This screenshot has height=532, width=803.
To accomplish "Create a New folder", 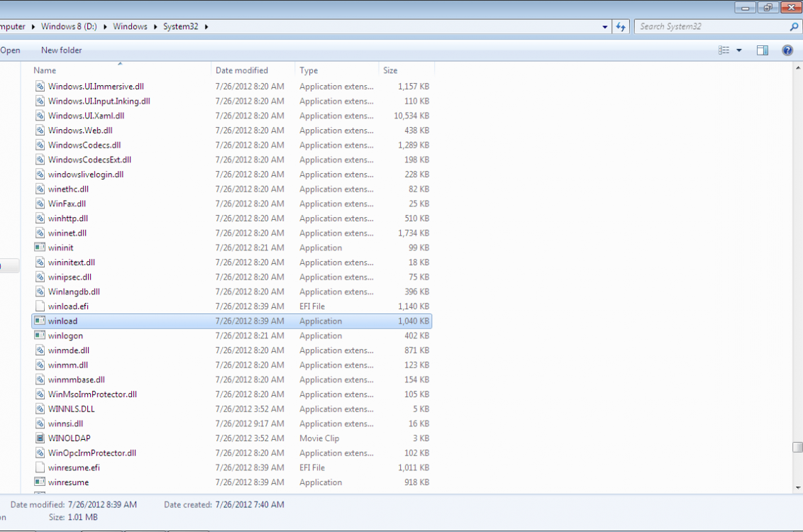I will click(61, 50).
